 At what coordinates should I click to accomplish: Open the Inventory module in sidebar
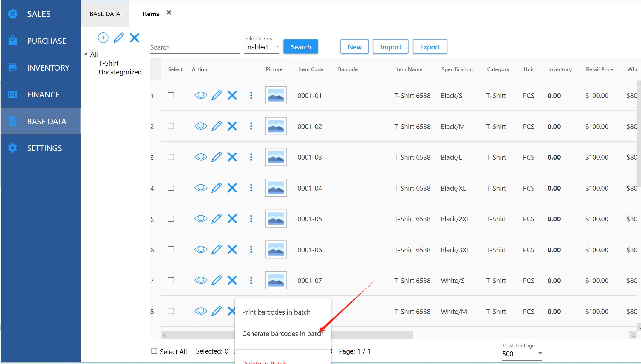point(48,68)
